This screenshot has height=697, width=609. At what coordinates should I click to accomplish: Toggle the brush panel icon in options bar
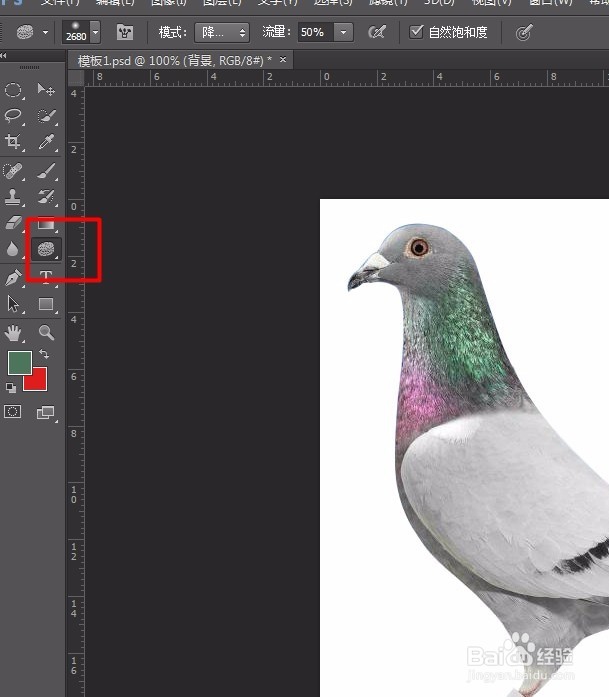[125, 32]
